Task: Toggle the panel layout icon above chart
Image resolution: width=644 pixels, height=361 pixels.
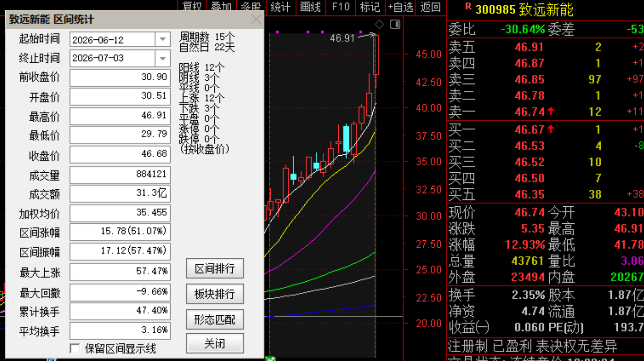Action: (x=395, y=24)
